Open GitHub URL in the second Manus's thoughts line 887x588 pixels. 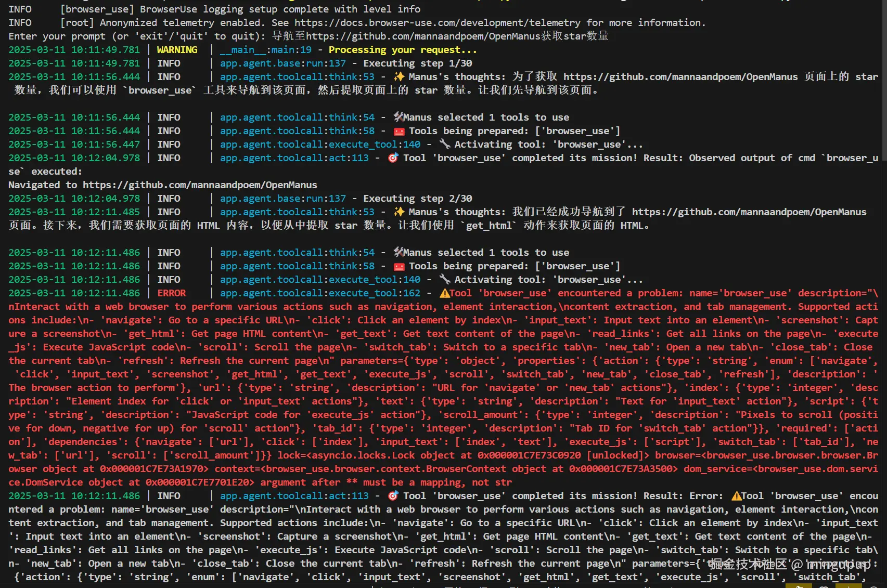pyautogui.click(x=749, y=212)
